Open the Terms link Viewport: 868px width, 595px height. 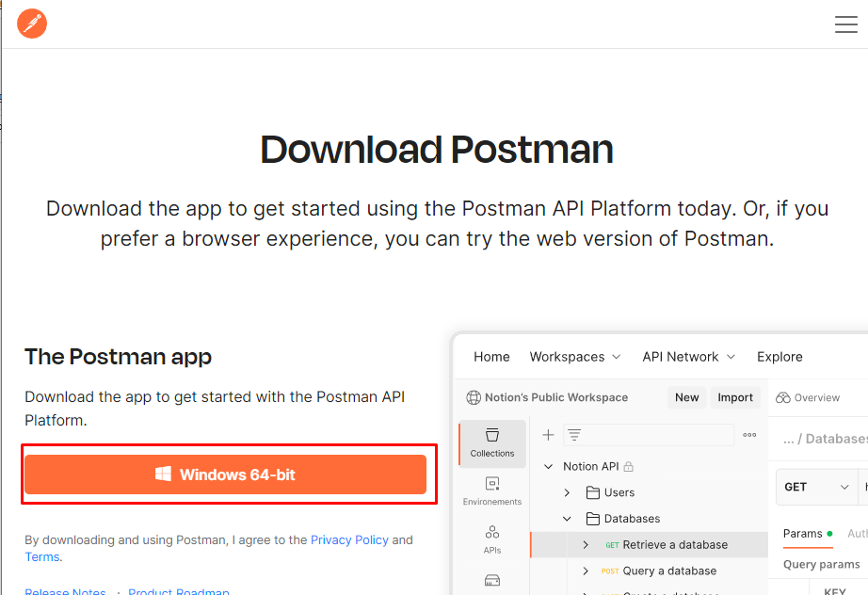pos(42,556)
